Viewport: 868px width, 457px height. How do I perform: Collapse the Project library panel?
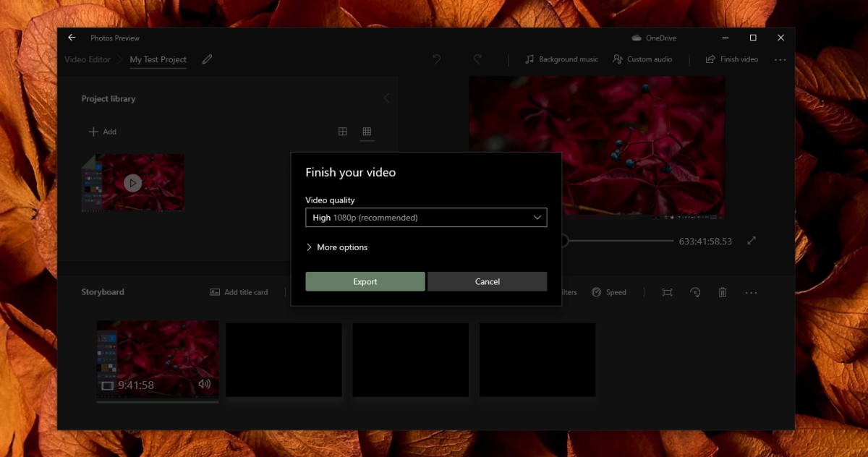click(x=386, y=98)
